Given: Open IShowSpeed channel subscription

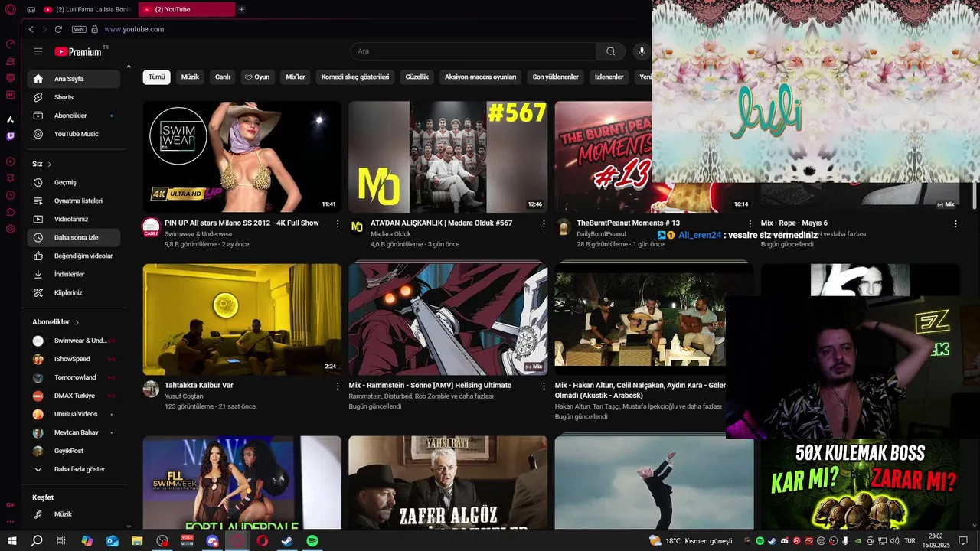Looking at the screenshot, I should pos(73,359).
